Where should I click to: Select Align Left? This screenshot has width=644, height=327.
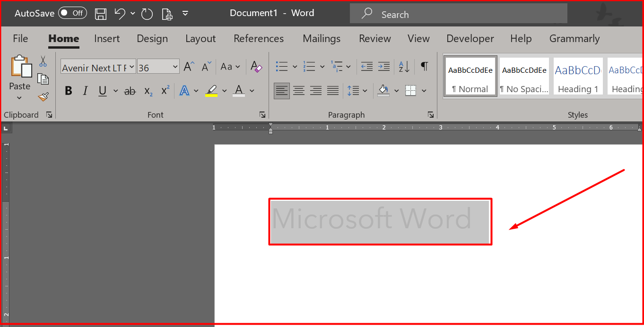(x=282, y=91)
